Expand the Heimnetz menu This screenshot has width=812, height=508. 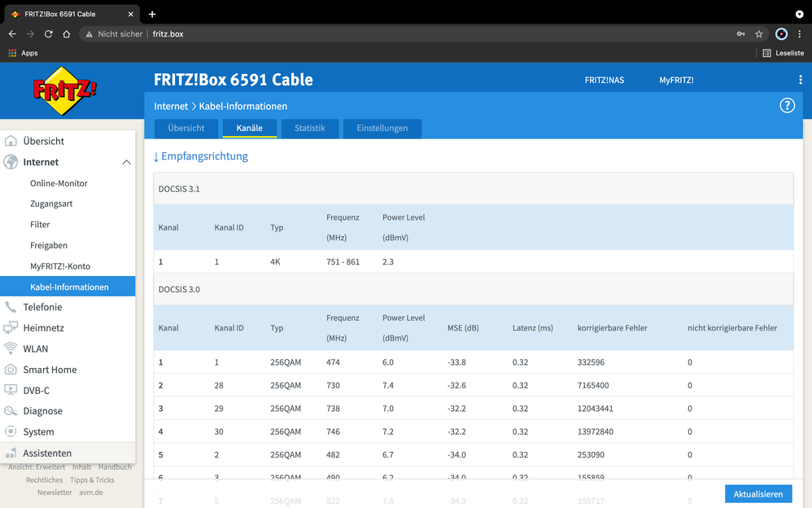(43, 328)
